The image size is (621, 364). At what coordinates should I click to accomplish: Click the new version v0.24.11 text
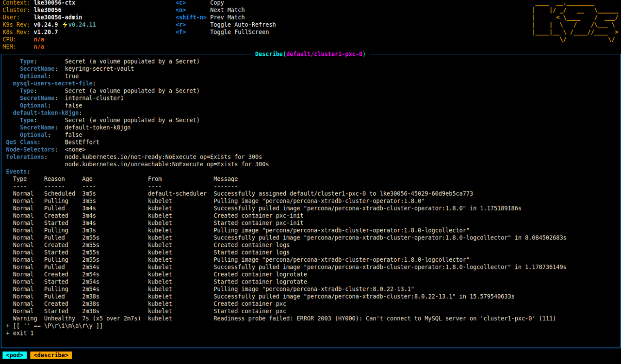click(x=82, y=25)
